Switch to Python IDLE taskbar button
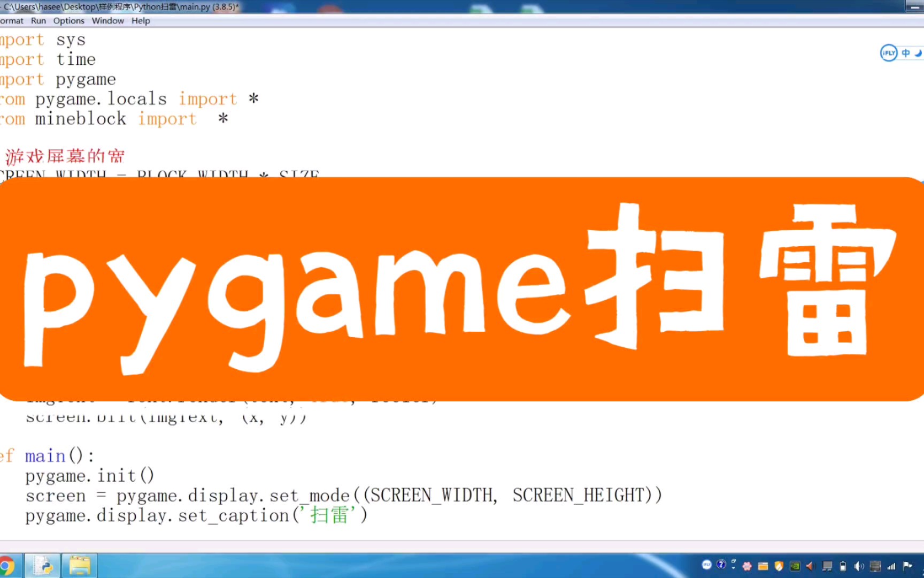 click(x=42, y=566)
